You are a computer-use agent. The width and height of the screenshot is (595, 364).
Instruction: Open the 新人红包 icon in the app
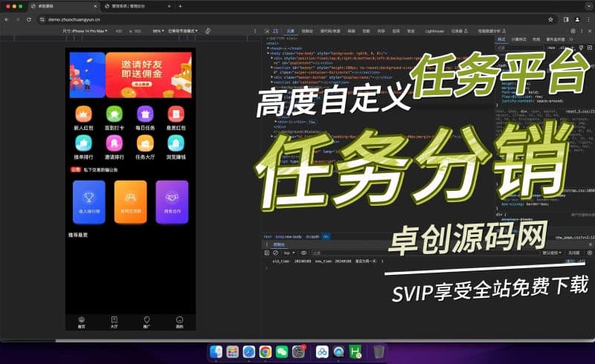coord(83,114)
